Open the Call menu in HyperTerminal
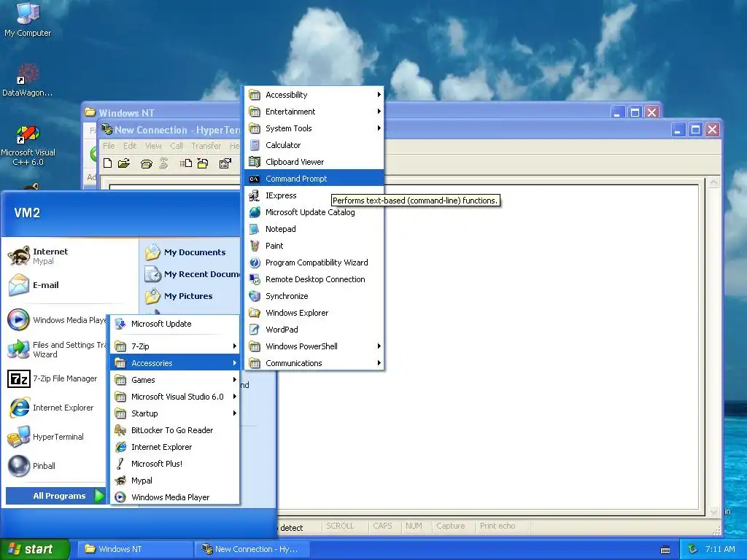This screenshot has height=560, width=747. pos(177,146)
